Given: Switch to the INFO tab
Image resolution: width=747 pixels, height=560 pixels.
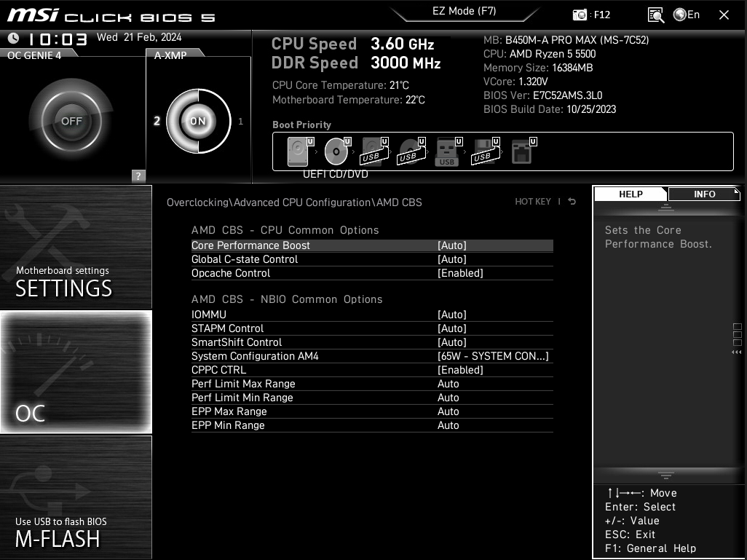Looking at the screenshot, I should (x=704, y=194).
